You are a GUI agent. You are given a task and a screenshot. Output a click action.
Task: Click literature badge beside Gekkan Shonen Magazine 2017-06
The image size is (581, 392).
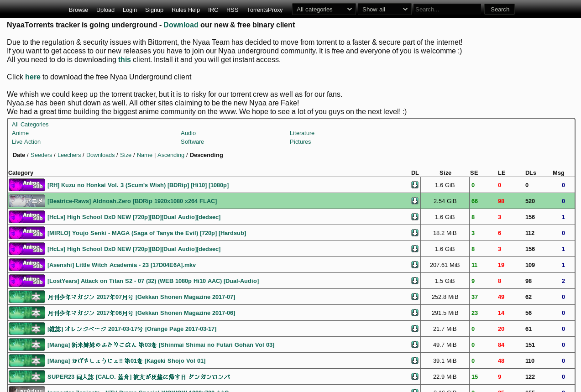[x=27, y=313]
